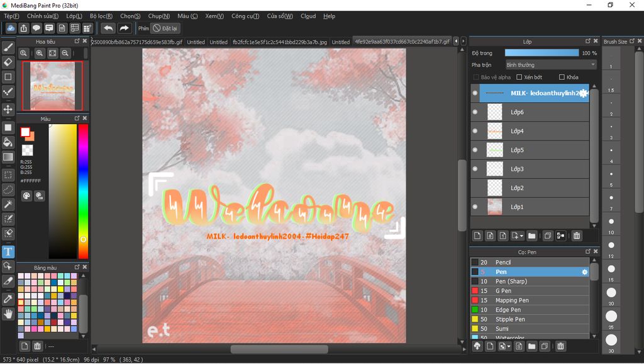The height and width of the screenshot is (364, 644).
Task: Click the horizontal canvas scrollbar
Action: (x=279, y=349)
